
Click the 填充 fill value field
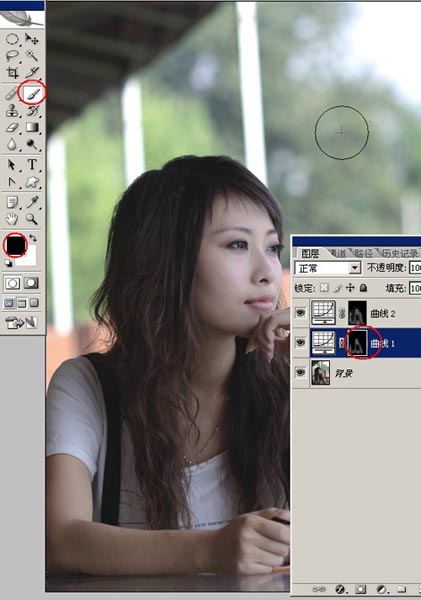coord(415,288)
